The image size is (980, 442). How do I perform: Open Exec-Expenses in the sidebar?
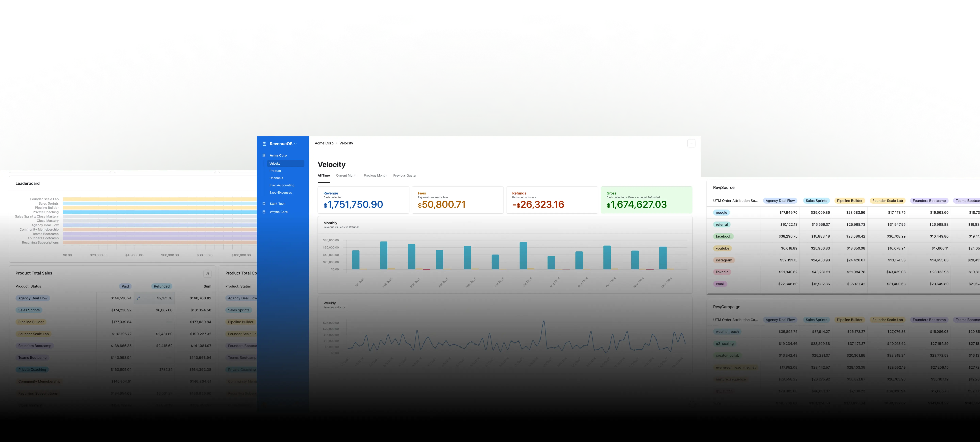[280, 192]
